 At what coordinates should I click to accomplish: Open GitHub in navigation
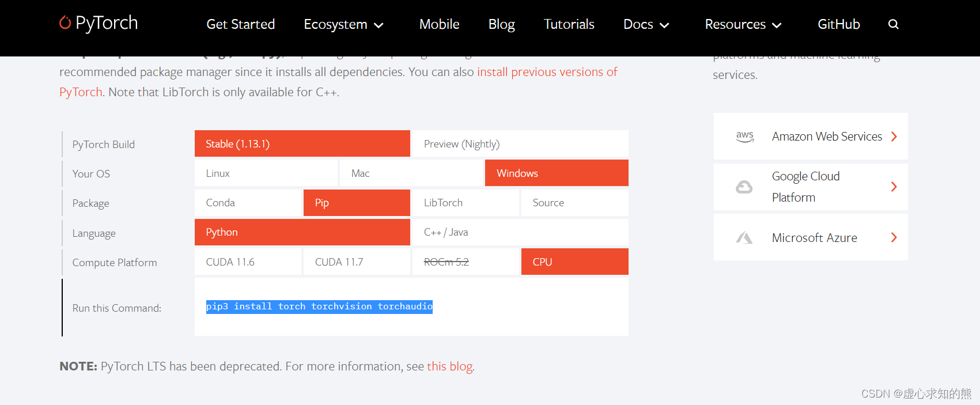[x=839, y=24]
